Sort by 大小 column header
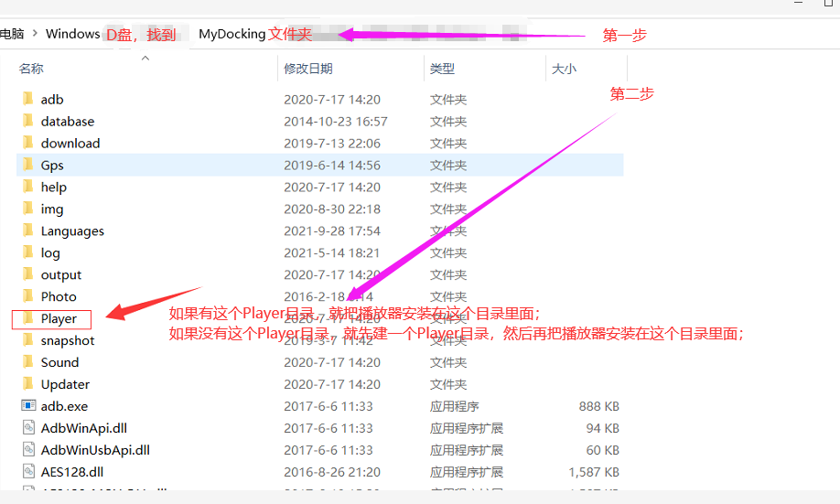The width and height of the screenshot is (840, 504). tap(564, 69)
